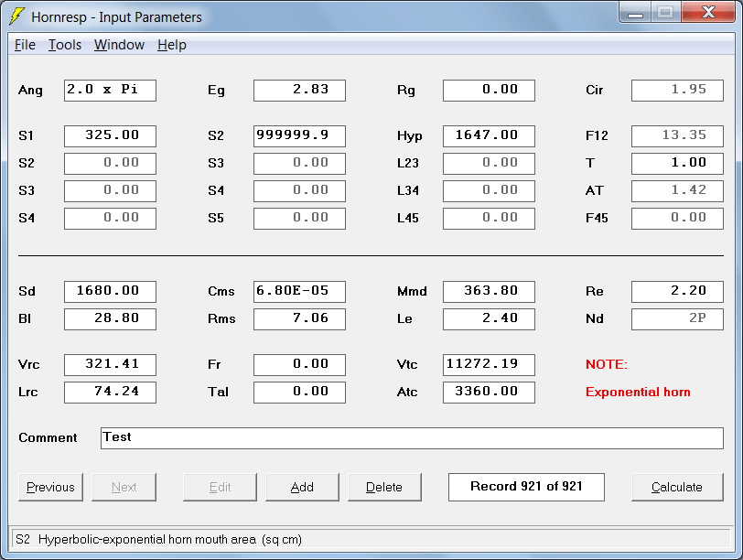Image resolution: width=743 pixels, height=560 pixels.
Task: Click the F45 field
Action: (678, 219)
